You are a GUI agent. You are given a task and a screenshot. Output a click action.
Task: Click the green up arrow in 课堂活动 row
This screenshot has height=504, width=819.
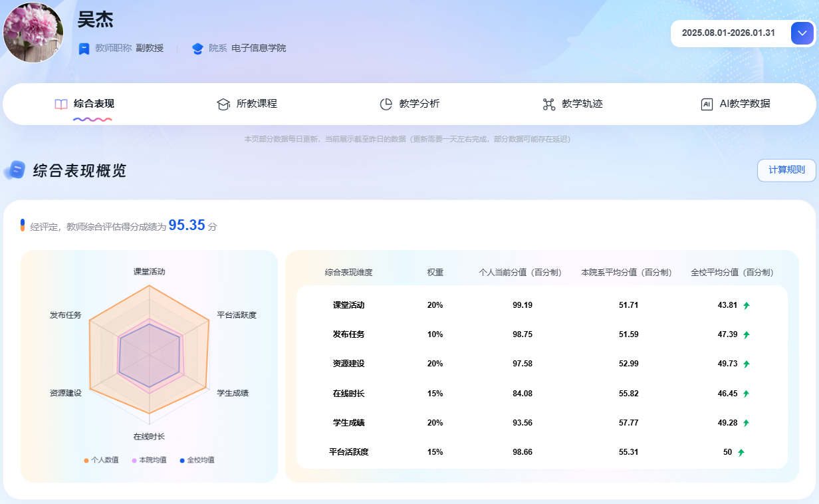pos(747,306)
